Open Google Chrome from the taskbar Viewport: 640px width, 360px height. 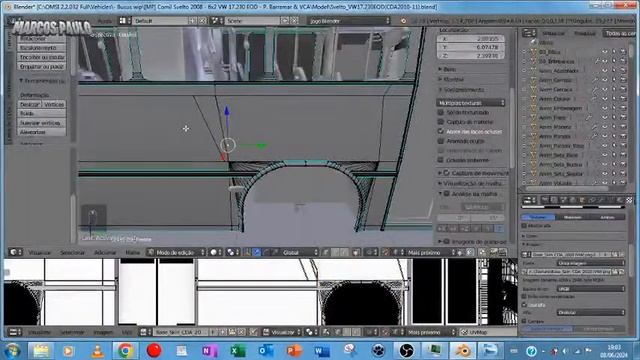pyautogui.click(x=125, y=350)
